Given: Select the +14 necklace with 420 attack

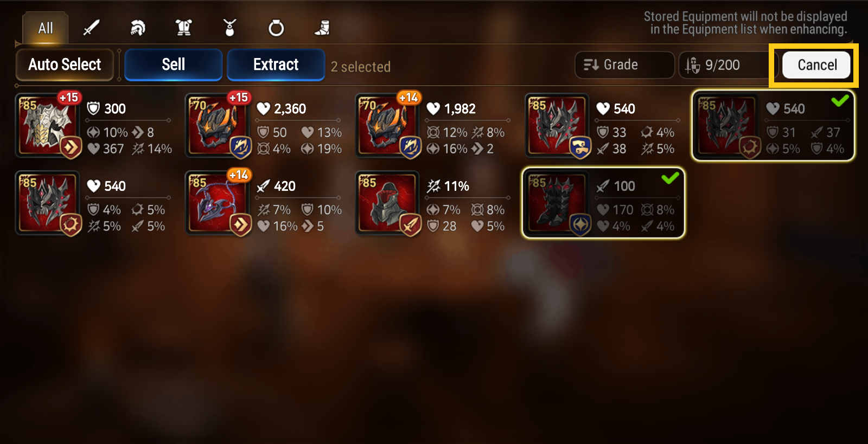Looking at the screenshot, I should (x=265, y=203).
